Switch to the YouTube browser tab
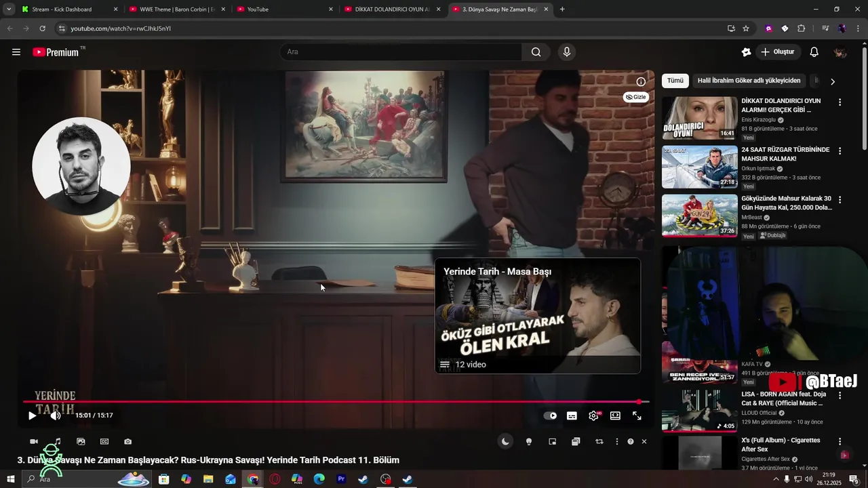Image resolution: width=868 pixels, height=488 pixels. pyautogui.click(x=285, y=9)
